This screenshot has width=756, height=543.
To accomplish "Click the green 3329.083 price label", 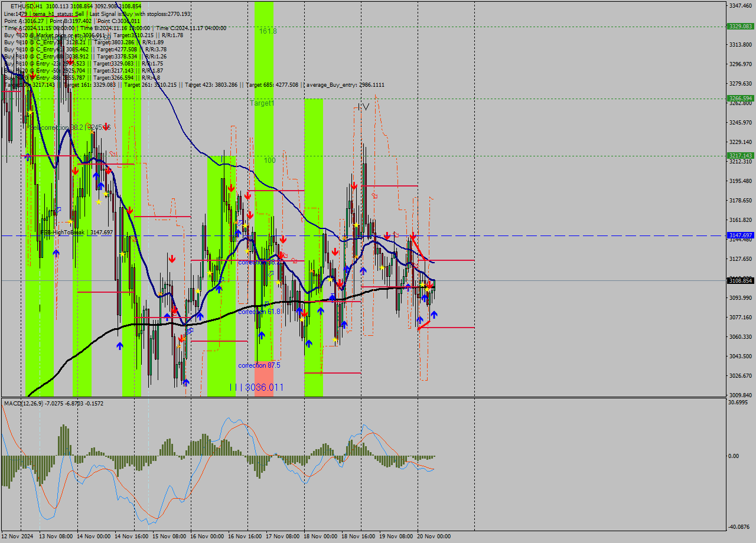I will 741,26.
